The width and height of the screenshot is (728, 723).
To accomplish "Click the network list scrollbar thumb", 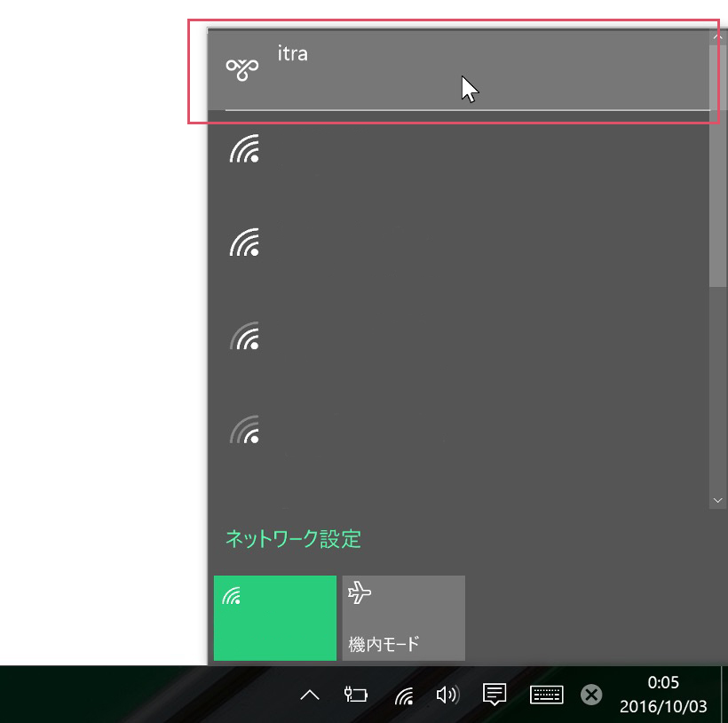I will [717, 166].
